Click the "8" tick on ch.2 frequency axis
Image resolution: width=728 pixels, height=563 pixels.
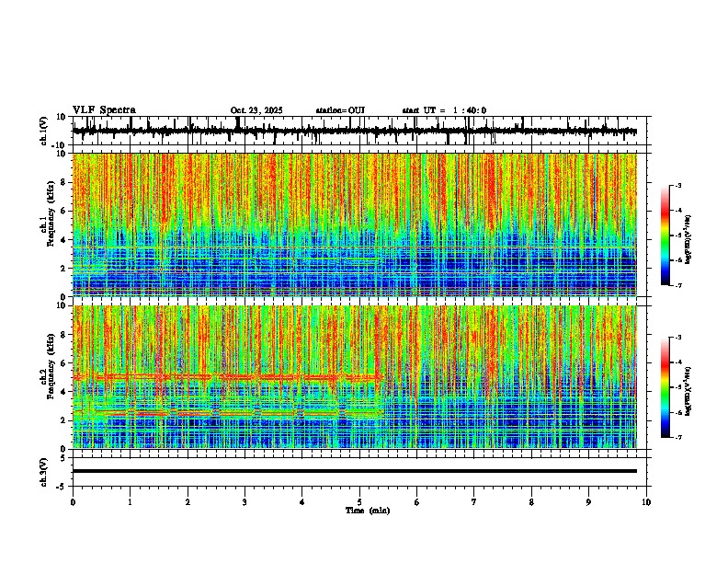coord(63,335)
